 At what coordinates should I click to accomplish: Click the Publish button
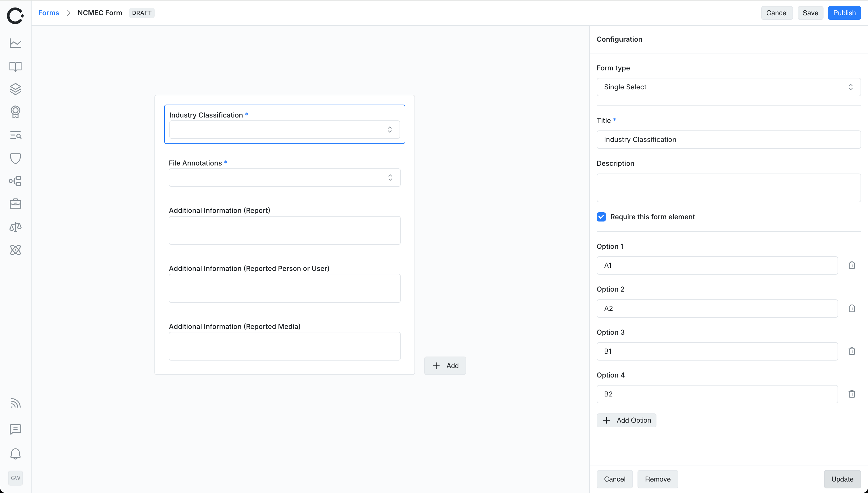tap(844, 13)
